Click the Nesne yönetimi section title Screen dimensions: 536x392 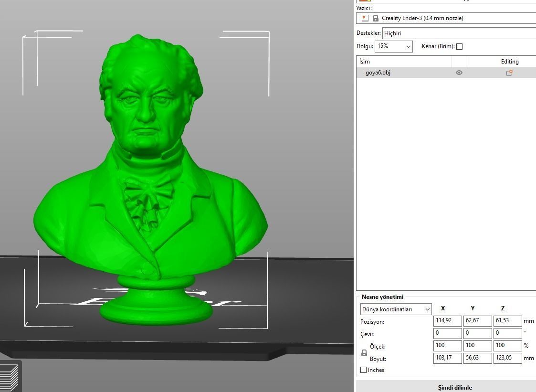pyautogui.click(x=382, y=297)
